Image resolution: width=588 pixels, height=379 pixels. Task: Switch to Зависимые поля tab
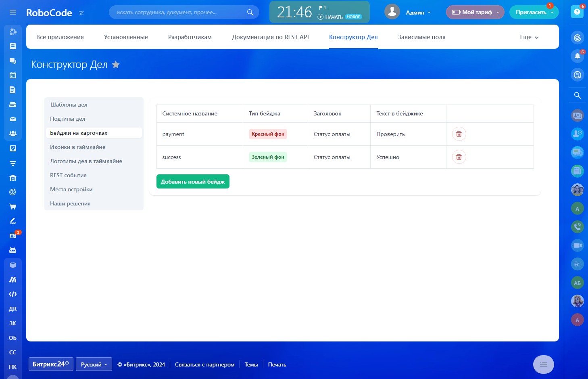coord(421,37)
